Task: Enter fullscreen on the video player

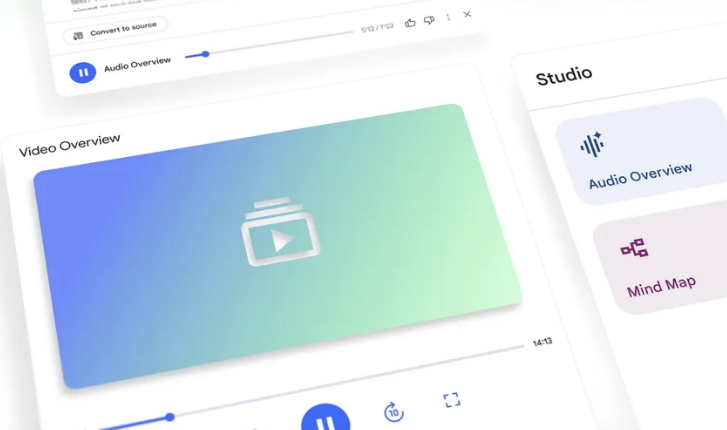Action: [452, 400]
